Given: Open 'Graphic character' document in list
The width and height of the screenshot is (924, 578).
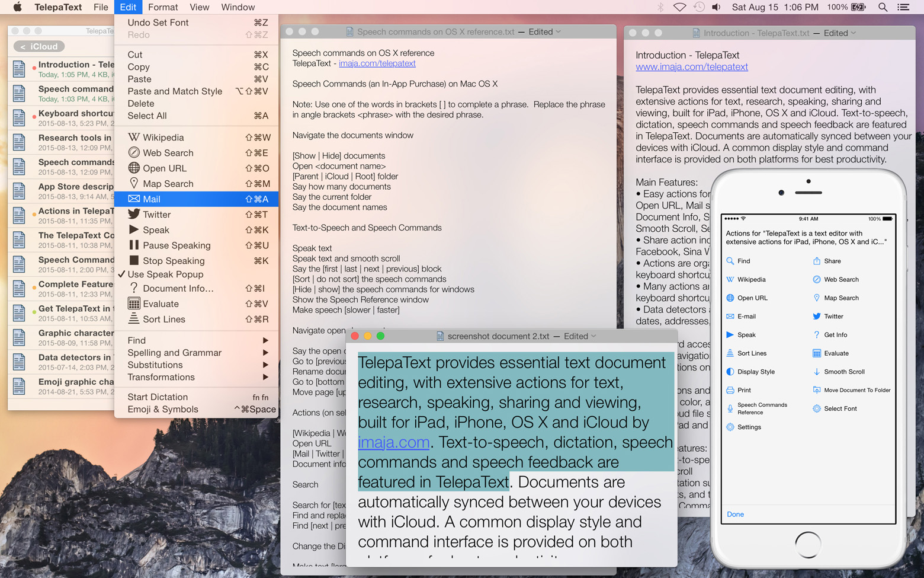Looking at the screenshot, I should (x=62, y=338).
